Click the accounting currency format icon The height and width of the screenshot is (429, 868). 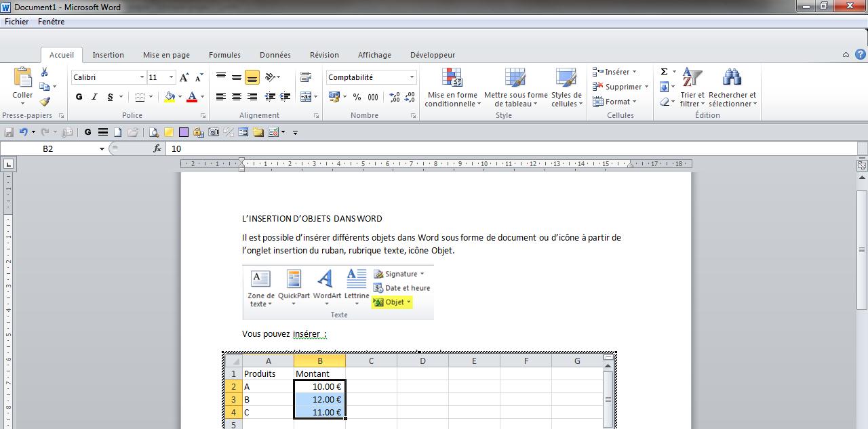(x=334, y=97)
